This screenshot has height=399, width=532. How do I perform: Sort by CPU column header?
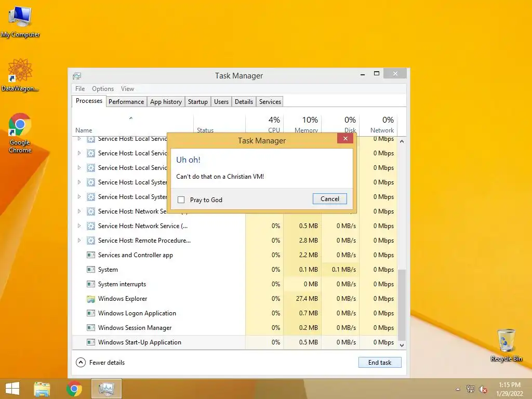(x=264, y=125)
